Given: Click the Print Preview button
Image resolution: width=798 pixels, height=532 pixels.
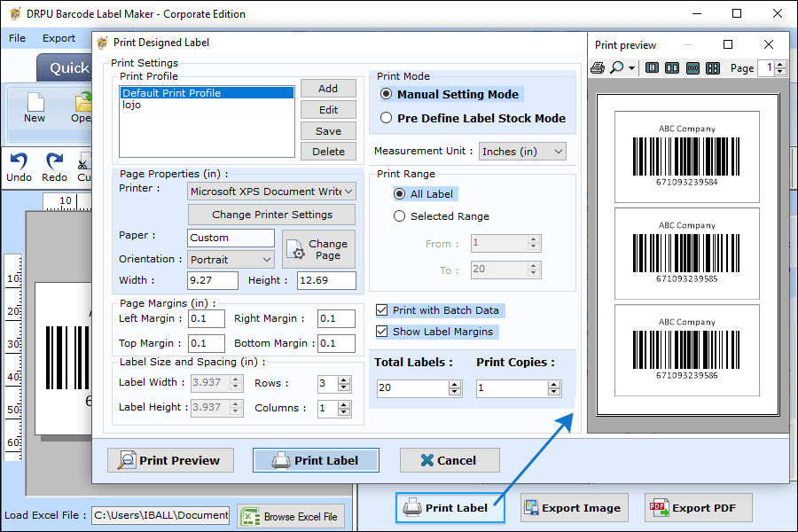Looking at the screenshot, I should 170,460.
